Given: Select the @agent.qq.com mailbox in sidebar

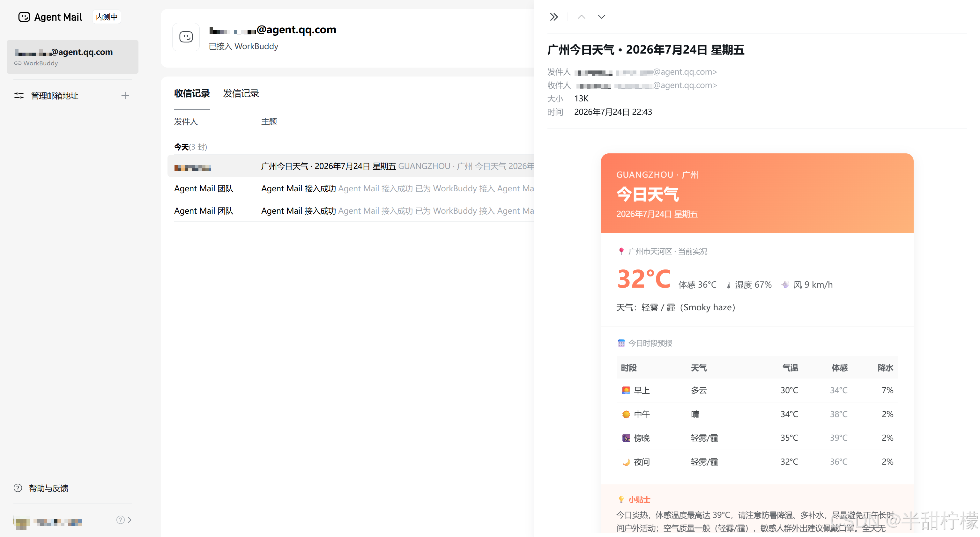Looking at the screenshot, I should coord(72,57).
